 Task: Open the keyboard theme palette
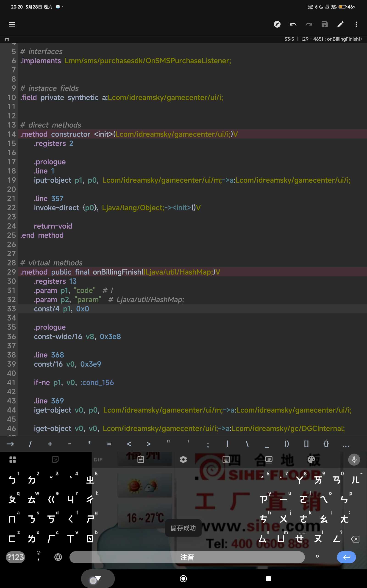(311, 459)
